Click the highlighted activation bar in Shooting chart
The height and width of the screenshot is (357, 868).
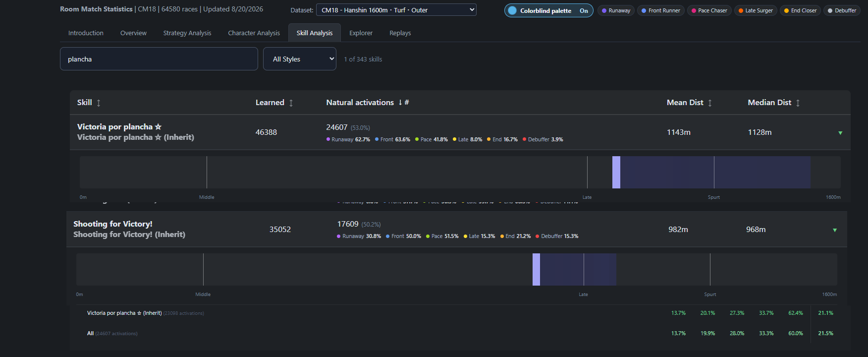[536, 270]
